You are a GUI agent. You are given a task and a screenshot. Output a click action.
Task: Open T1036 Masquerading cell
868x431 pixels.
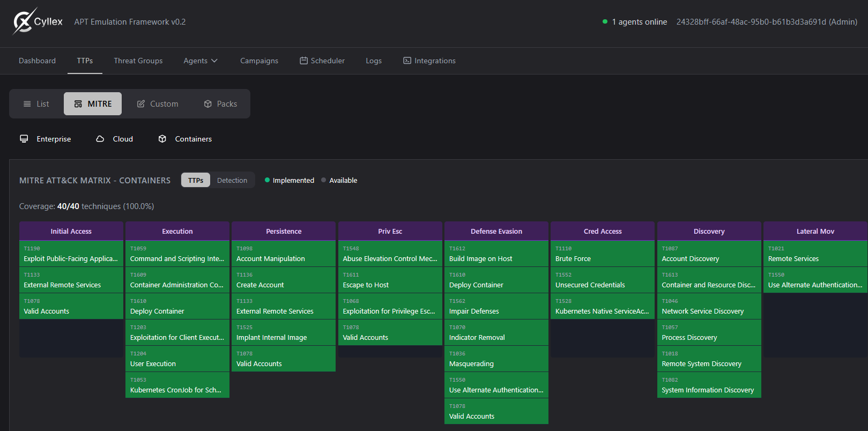coord(496,359)
